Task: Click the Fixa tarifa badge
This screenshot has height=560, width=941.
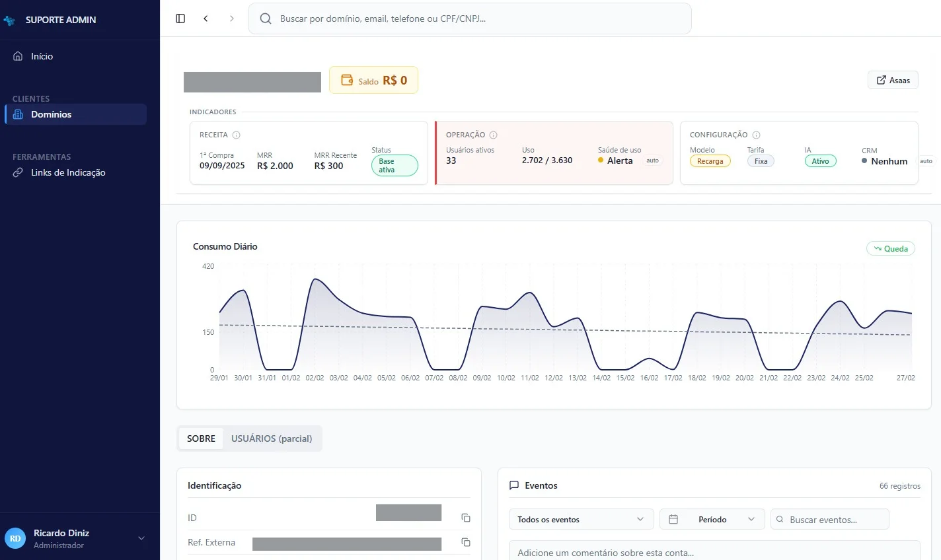Action: coord(761,161)
